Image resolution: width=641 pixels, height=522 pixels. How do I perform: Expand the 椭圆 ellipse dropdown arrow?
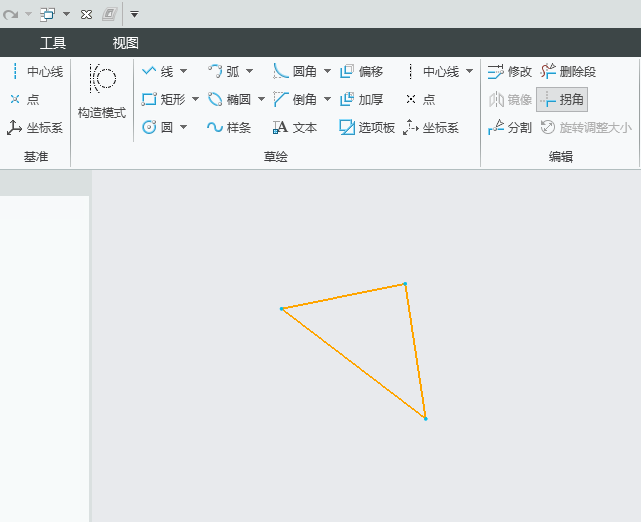tap(261, 99)
